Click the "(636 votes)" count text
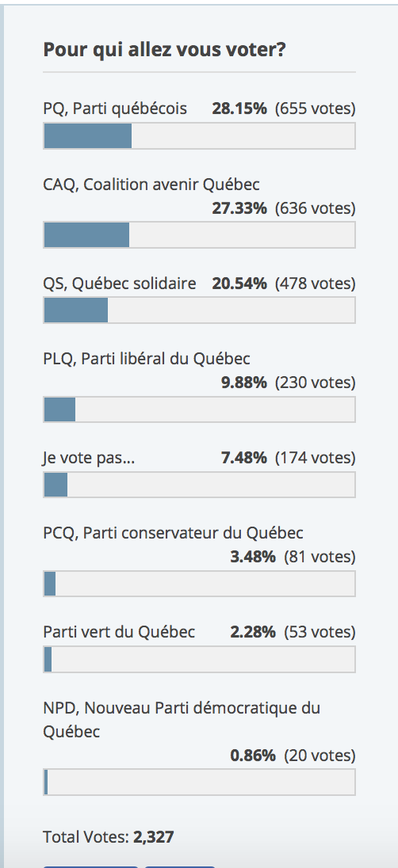 pos(316,208)
